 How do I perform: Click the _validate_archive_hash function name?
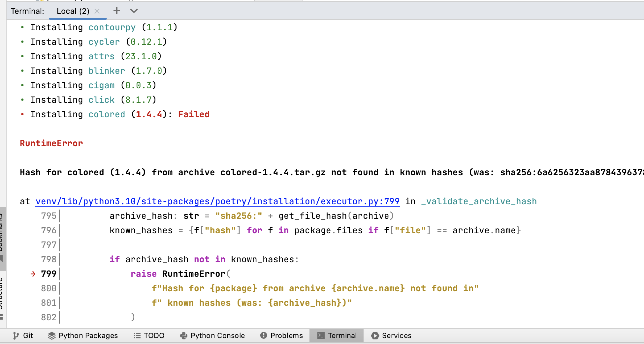point(479,201)
